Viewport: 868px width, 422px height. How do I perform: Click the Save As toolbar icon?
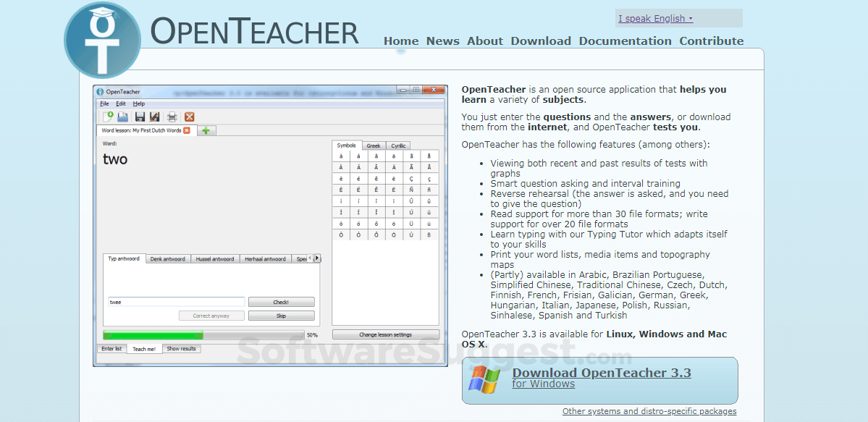pos(153,117)
